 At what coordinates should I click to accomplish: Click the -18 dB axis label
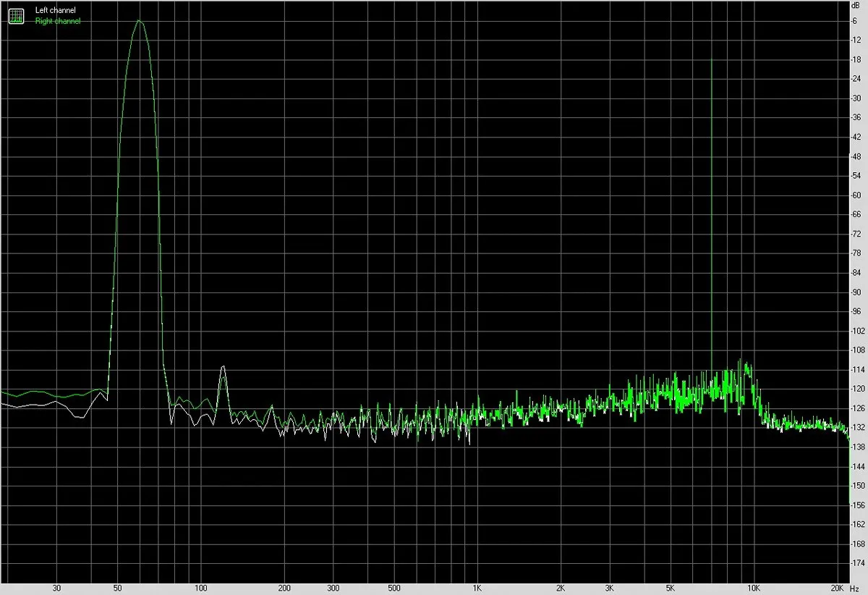856,59
